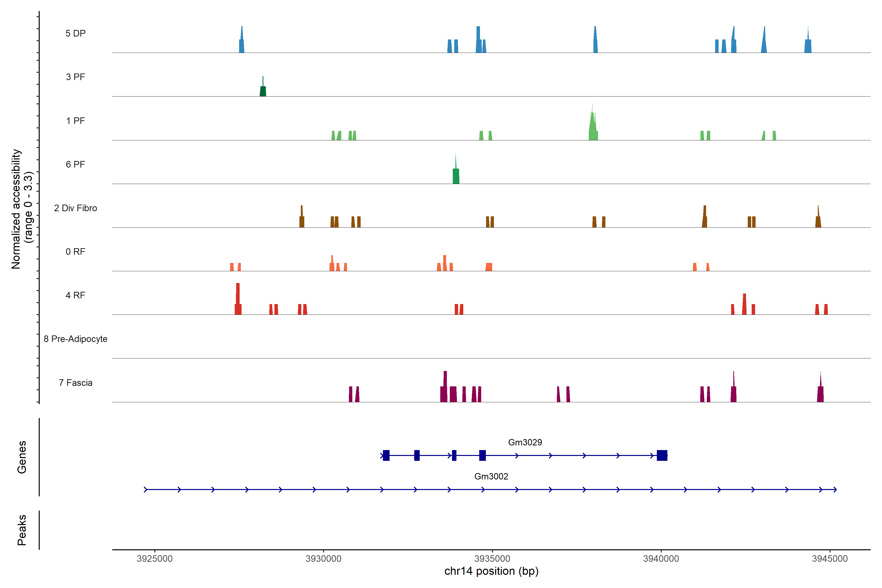Click the last, widest Gm3029 exon block
The height and width of the screenshot is (588, 882).
[662, 455]
